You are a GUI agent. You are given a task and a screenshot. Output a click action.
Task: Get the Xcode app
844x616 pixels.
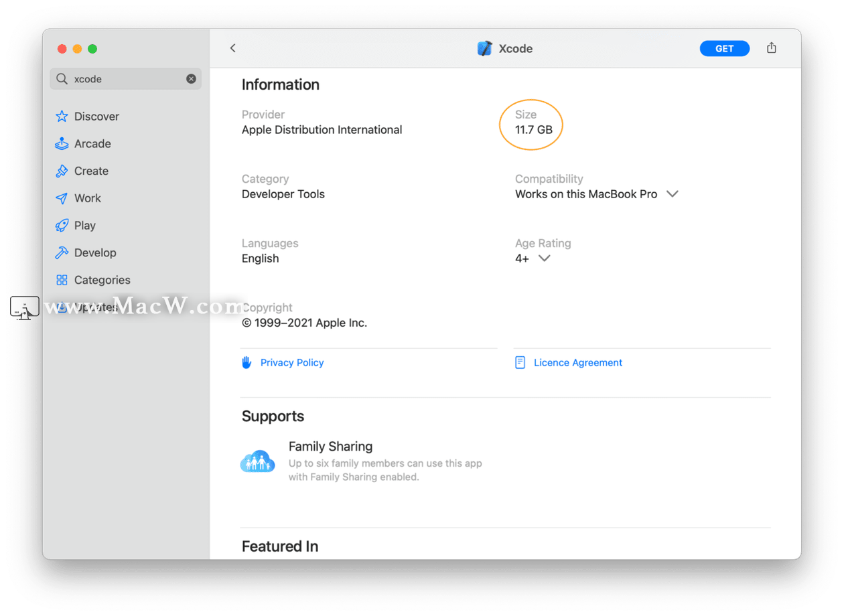click(725, 48)
